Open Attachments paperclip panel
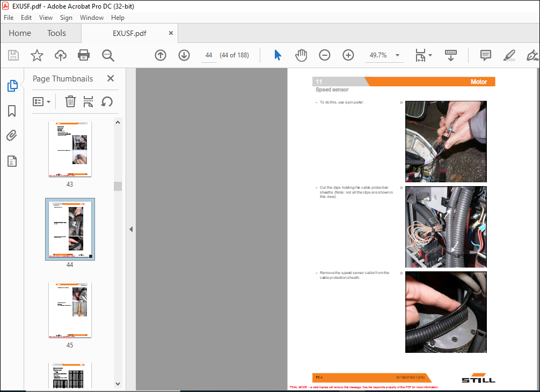Screen dimensions: 540x392 (12, 135)
